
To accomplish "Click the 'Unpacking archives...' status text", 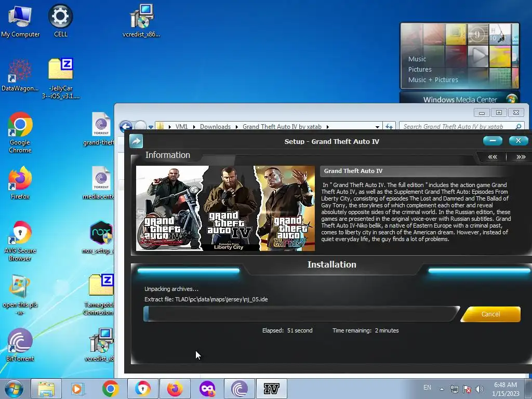I will click(171, 289).
